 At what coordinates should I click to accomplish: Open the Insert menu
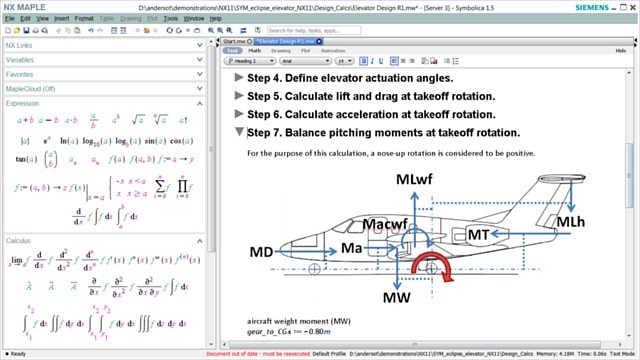pyautogui.click(x=62, y=19)
